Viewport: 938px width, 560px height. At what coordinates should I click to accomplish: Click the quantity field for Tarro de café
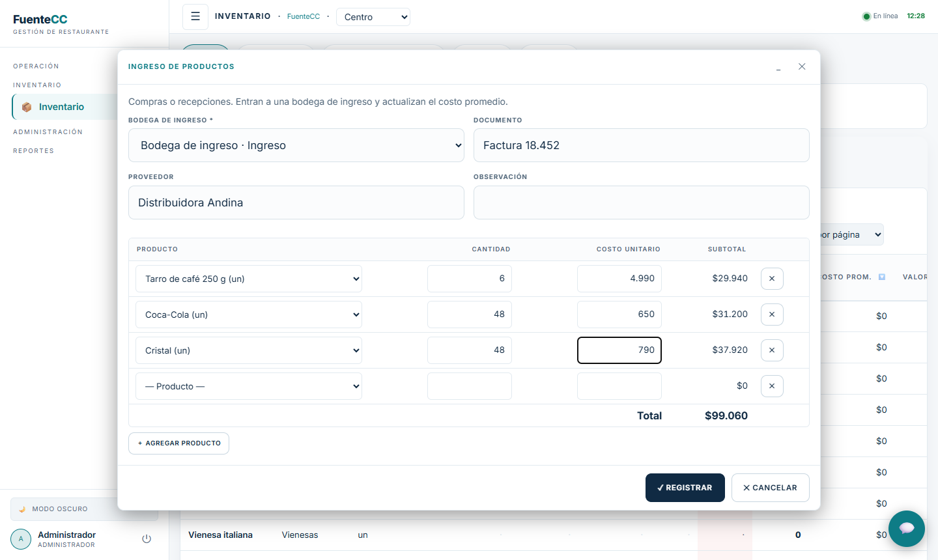pyautogui.click(x=470, y=279)
